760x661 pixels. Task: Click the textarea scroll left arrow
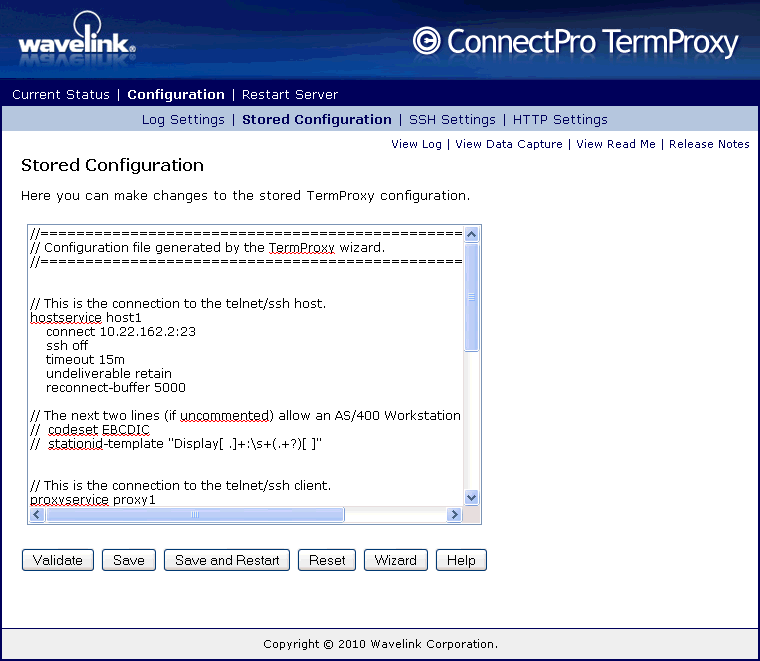tap(37, 514)
